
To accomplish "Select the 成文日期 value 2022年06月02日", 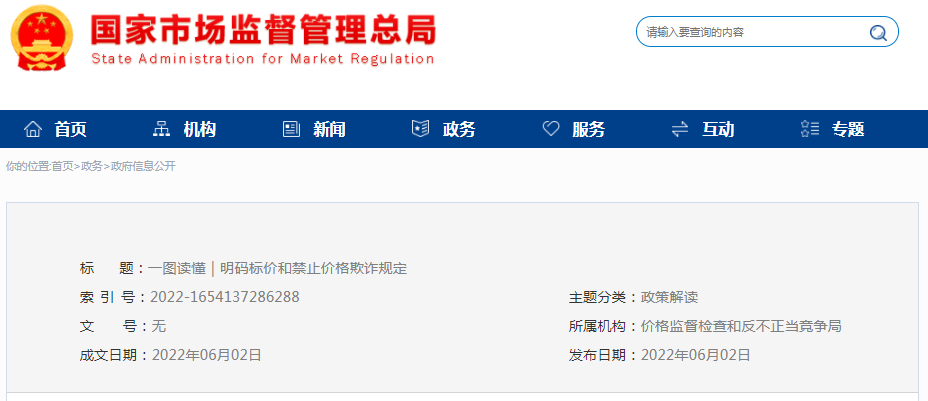I will pos(207,355).
